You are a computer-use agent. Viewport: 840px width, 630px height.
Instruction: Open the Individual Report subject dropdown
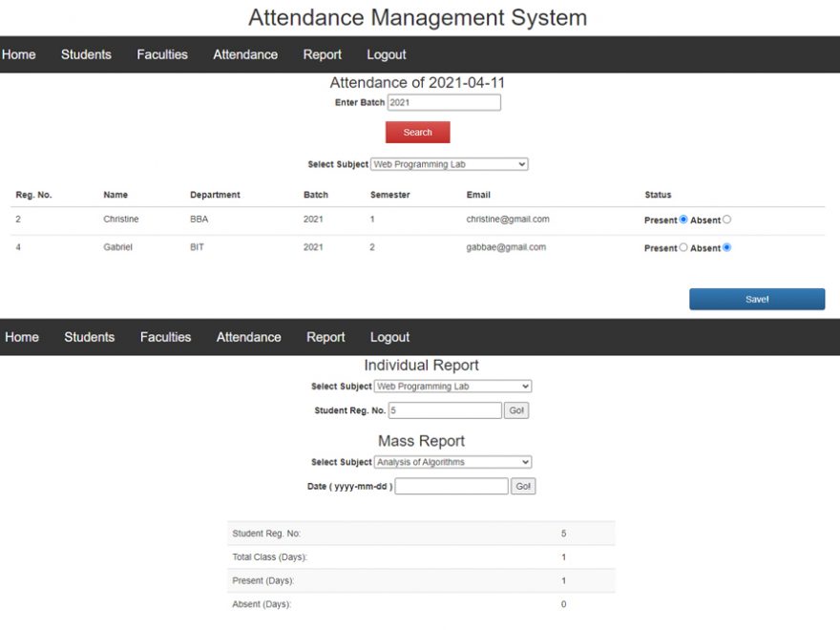tap(452, 386)
